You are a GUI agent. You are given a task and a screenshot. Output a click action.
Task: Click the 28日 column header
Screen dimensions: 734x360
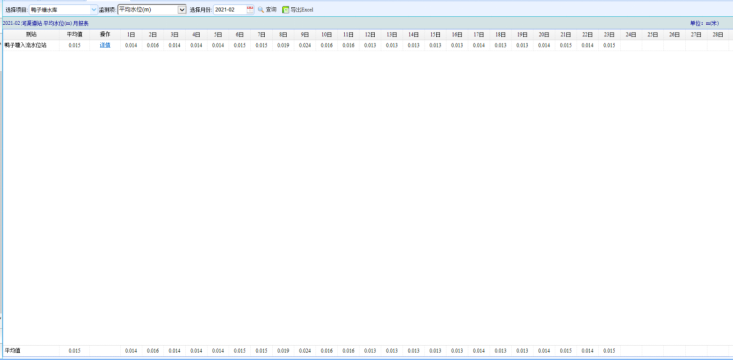(718, 35)
